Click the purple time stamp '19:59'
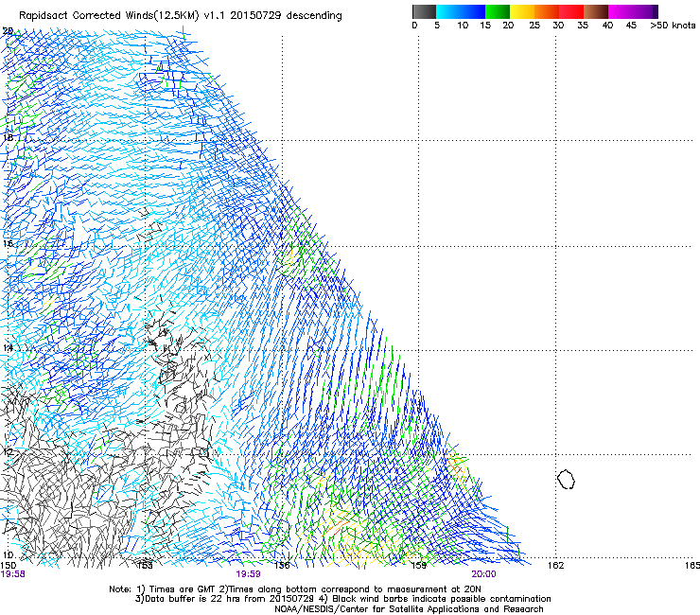Image resolution: width=700 pixels, height=615 pixels. point(248,574)
